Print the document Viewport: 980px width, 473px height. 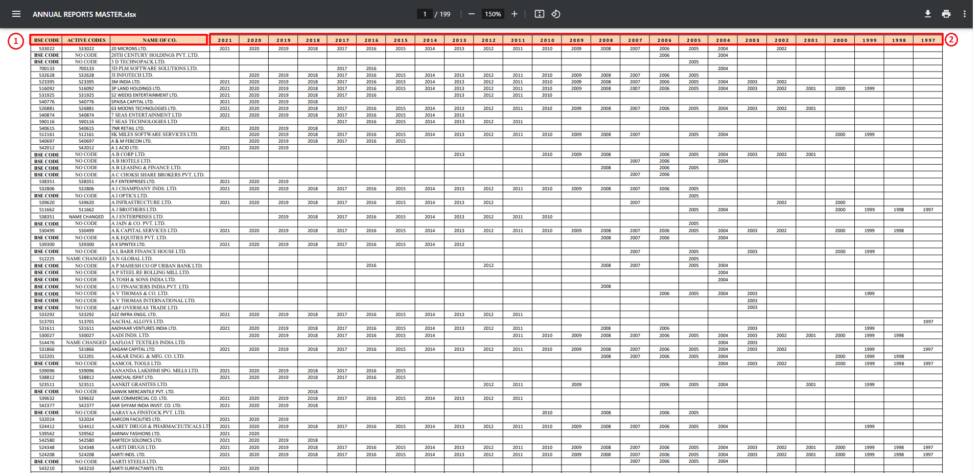pos(946,14)
